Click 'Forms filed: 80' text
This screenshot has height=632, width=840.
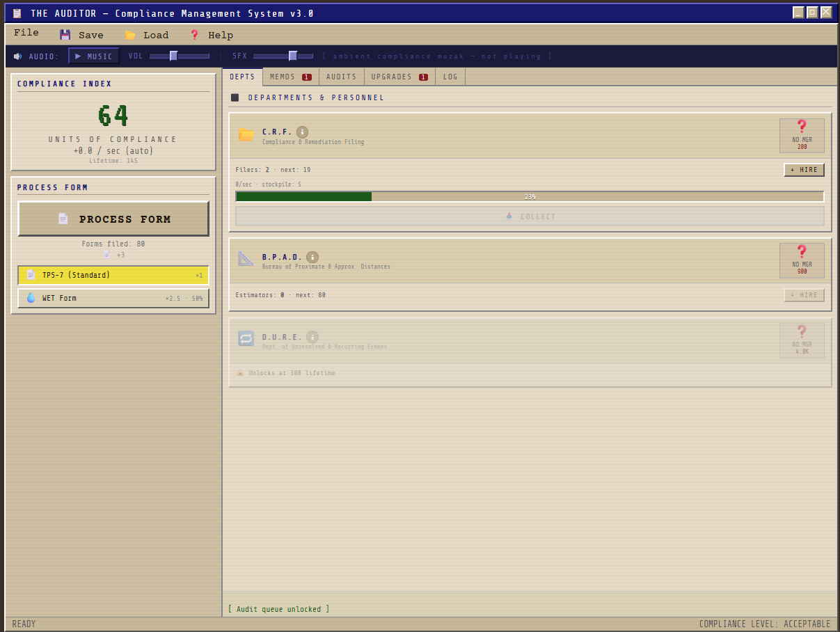tap(113, 244)
